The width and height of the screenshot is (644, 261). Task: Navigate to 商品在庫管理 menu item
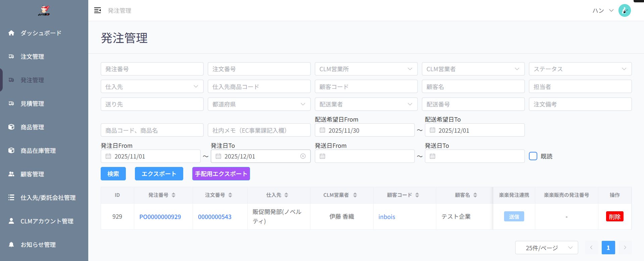[38, 150]
